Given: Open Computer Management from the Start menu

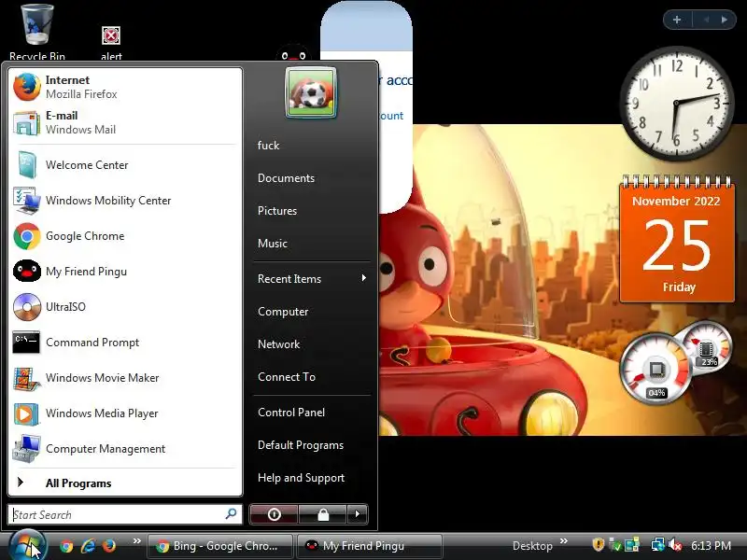Looking at the screenshot, I should click(x=125, y=449).
